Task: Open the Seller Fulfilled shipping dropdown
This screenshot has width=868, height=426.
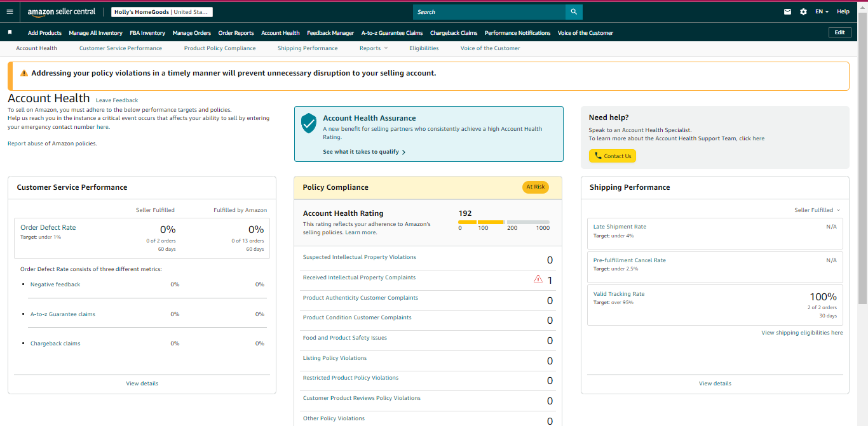Action: tap(817, 210)
